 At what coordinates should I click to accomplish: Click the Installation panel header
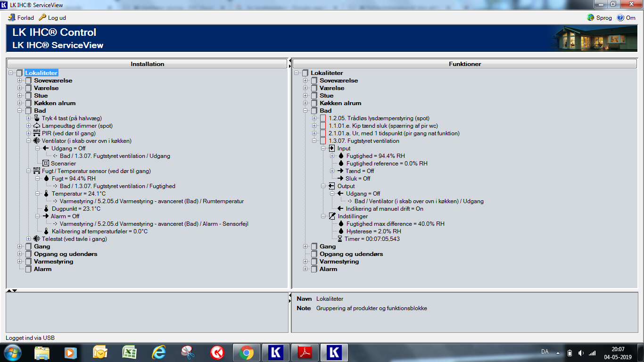(x=147, y=64)
